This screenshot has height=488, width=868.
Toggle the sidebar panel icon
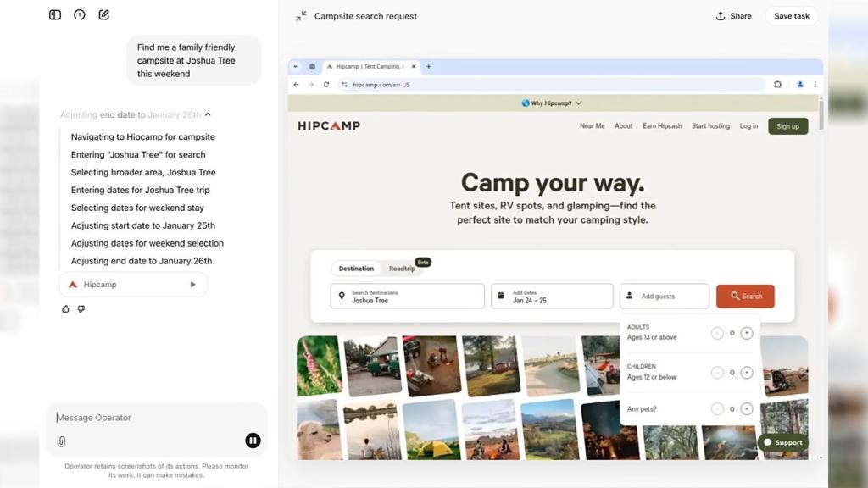(55, 15)
